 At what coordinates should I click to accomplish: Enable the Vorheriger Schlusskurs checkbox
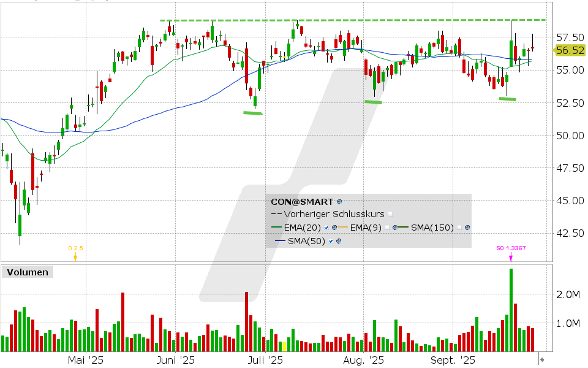pyautogui.click(x=390, y=214)
